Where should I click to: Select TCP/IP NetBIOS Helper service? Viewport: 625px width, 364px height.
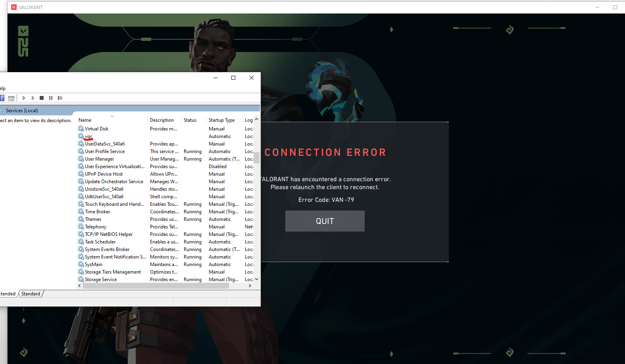tap(109, 234)
